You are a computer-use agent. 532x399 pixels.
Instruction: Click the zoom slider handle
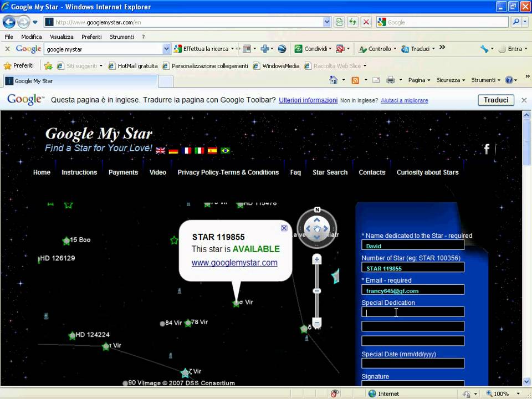[x=316, y=291]
